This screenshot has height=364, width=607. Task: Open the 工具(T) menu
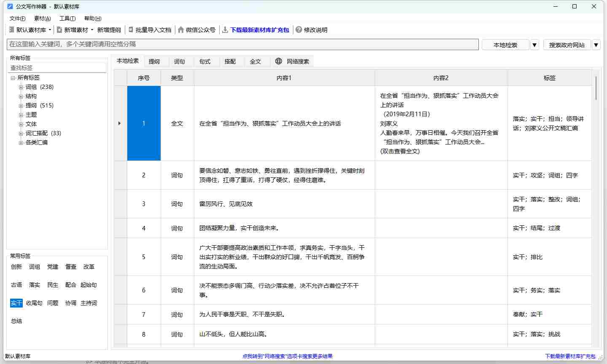point(67,19)
